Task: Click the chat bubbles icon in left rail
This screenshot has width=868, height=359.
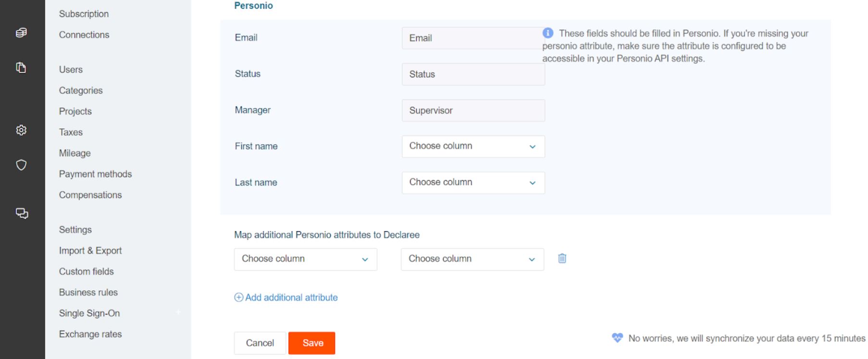Action: point(22,213)
